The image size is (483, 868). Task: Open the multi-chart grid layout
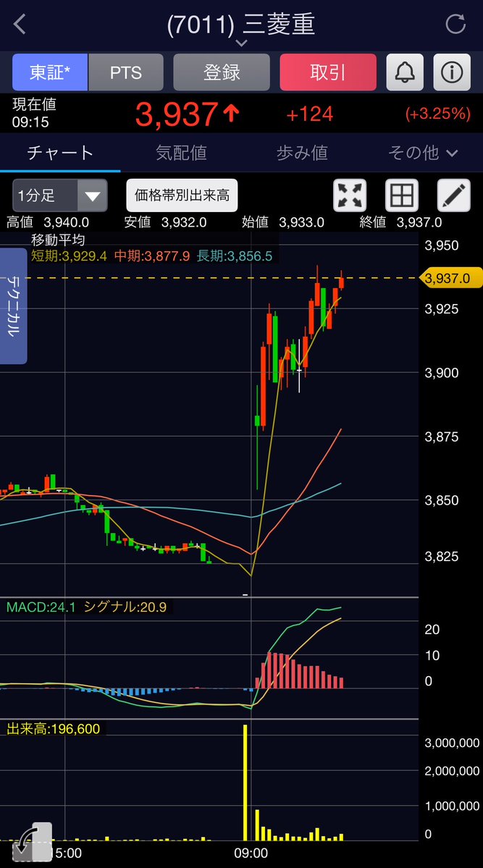[402, 195]
